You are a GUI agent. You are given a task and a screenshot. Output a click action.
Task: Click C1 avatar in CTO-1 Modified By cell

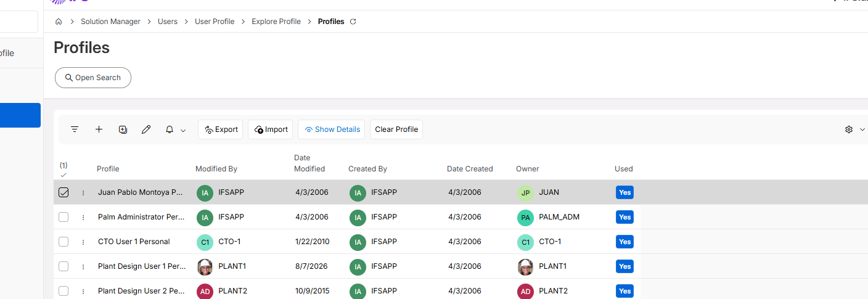[x=205, y=242]
